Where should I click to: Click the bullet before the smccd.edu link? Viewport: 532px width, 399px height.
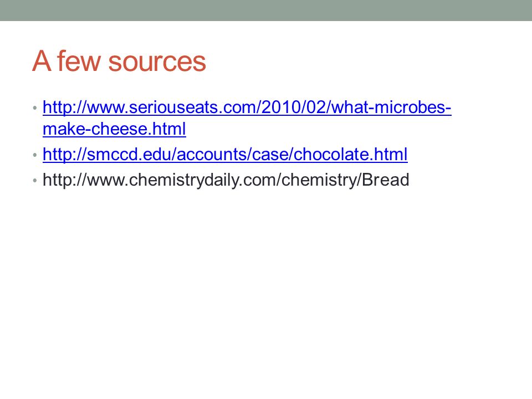coord(35,155)
